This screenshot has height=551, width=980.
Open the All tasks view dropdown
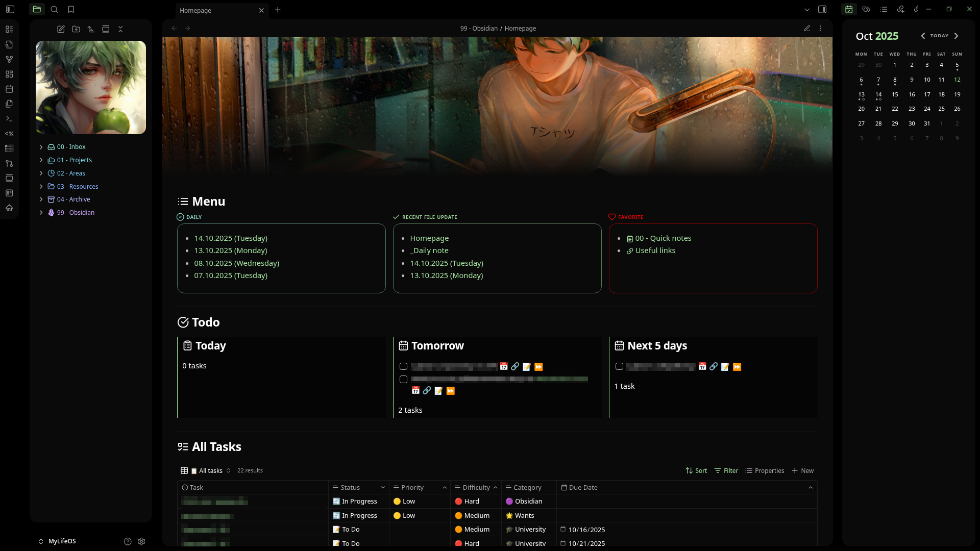(x=211, y=470)
